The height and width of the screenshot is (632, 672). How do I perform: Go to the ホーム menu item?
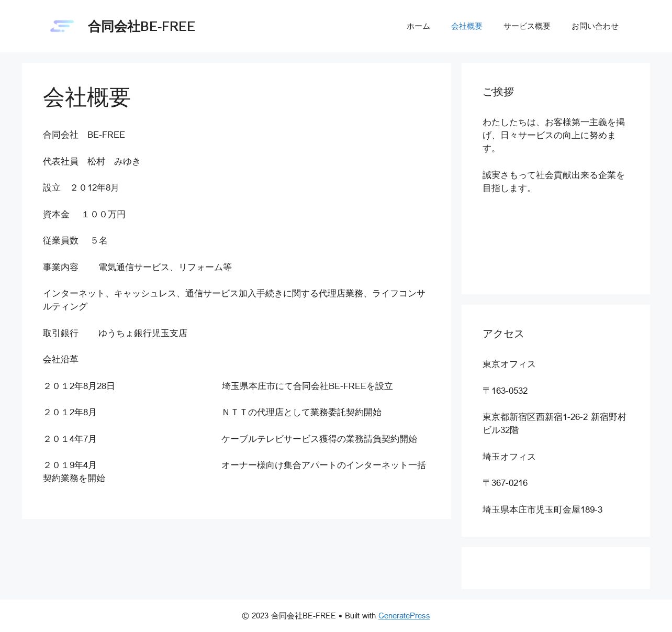coord(418,26)
